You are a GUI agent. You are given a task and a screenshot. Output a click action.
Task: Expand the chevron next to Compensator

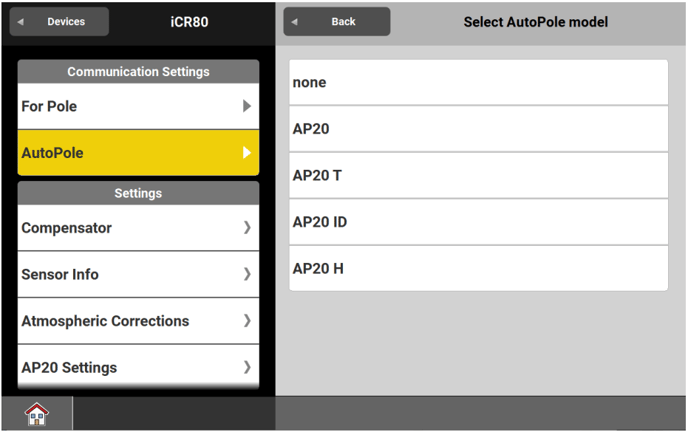pos(247,228)
